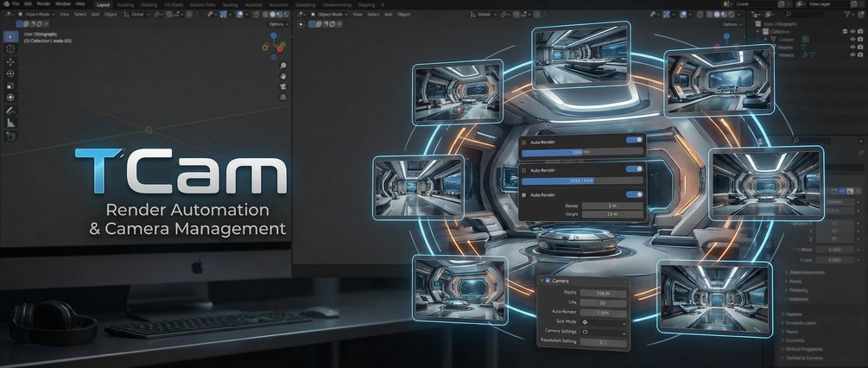868x368 pixels.
Task: Toggle the top Auto-Render switch
Action: tap(635, 140)
